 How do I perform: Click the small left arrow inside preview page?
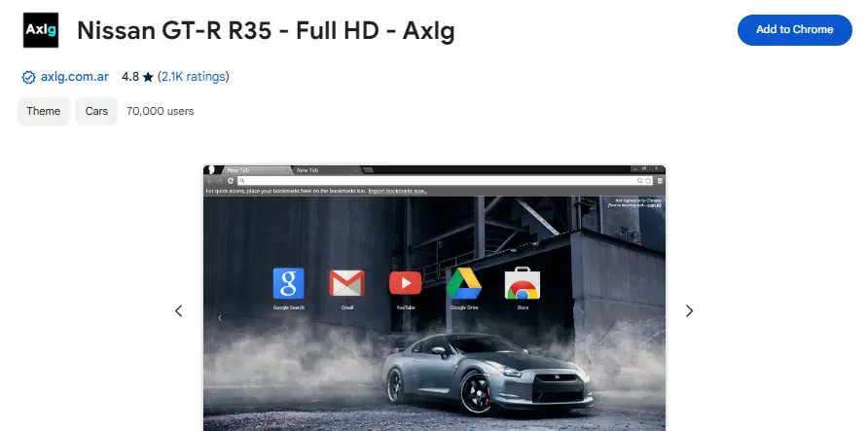220,317
